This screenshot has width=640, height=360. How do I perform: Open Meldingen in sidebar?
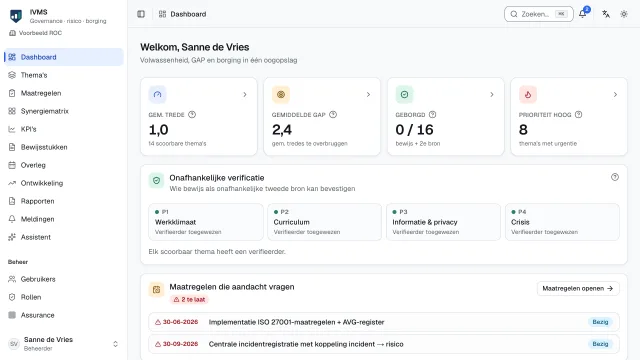[x=64, y=219]
